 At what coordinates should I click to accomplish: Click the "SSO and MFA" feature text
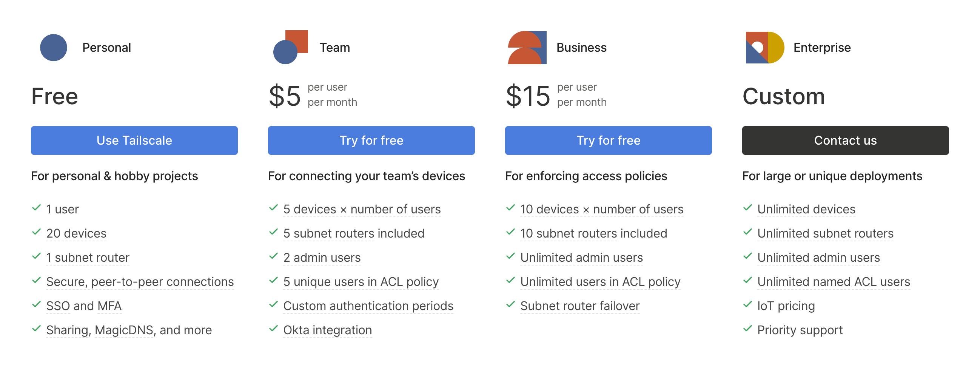[x=84, y=306]
